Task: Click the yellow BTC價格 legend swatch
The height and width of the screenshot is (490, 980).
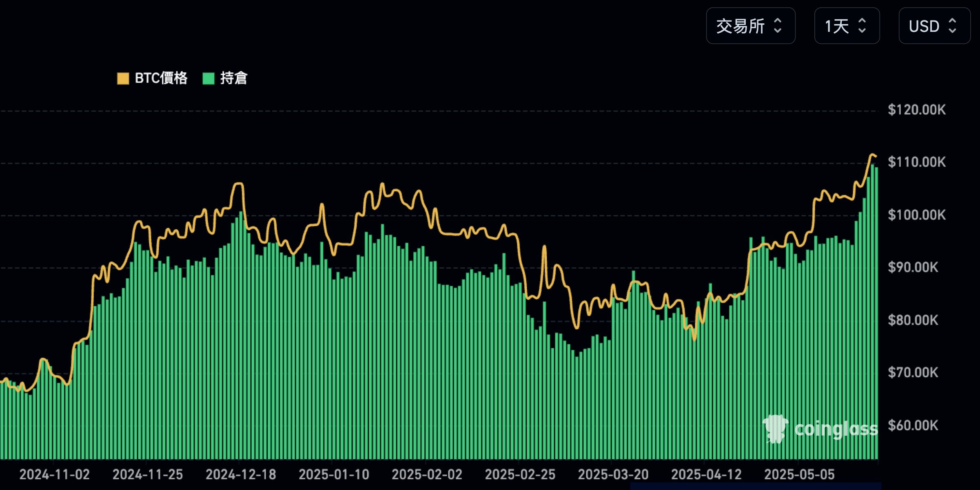Action: coord(123,78)
